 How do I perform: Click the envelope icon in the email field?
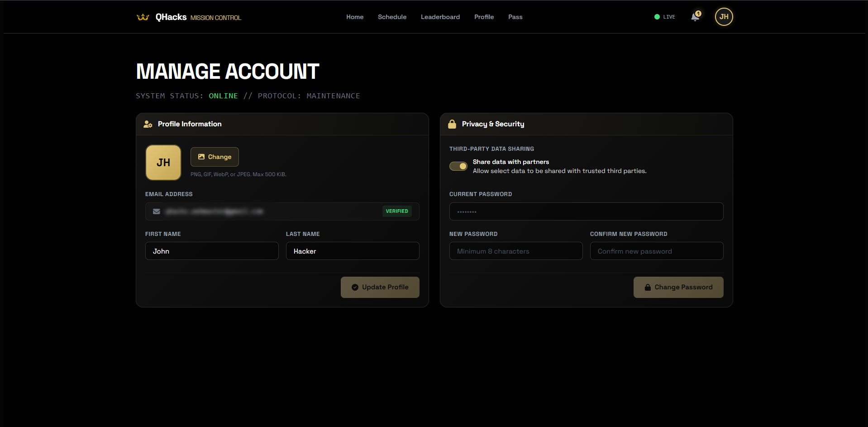click(x=156, y=211)
